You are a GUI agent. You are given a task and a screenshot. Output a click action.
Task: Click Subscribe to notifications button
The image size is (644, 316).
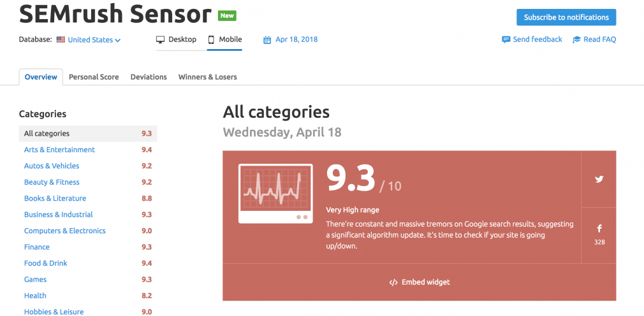tap(566, 17)
